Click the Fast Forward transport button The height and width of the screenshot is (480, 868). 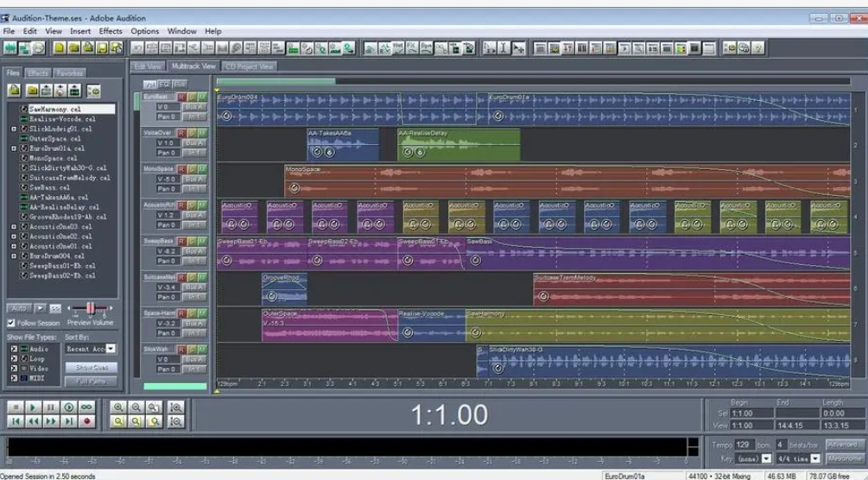click(x=50, y=421)
